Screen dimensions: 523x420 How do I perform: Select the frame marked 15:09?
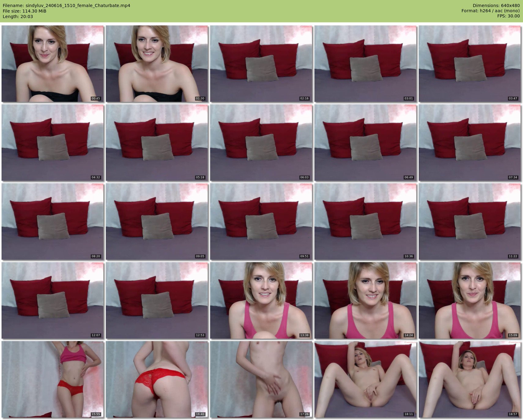pyautogui.click(x=470, y=300)
